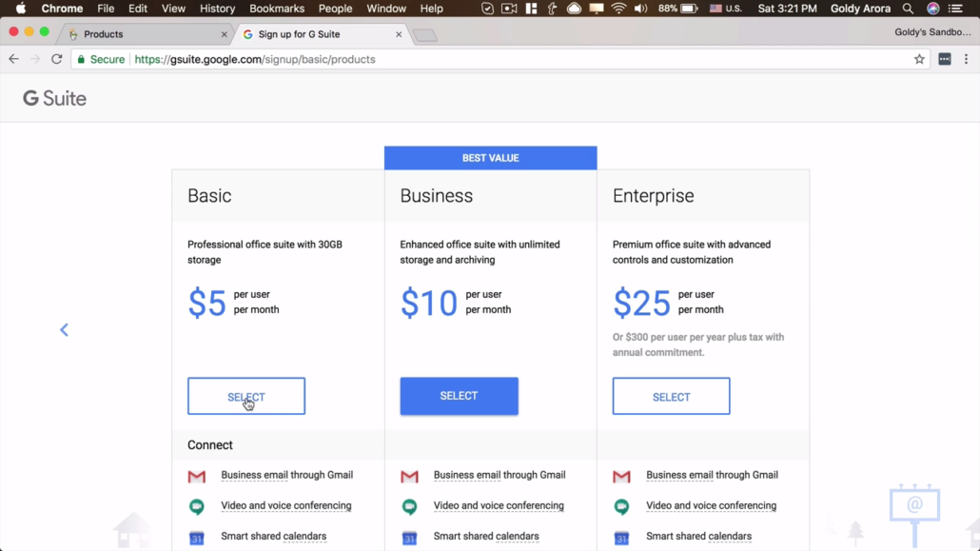Click the volume icon in menu bar
The height and width of the screenshot is (551, 980).
pyautogui.click(x=640, y=9)
